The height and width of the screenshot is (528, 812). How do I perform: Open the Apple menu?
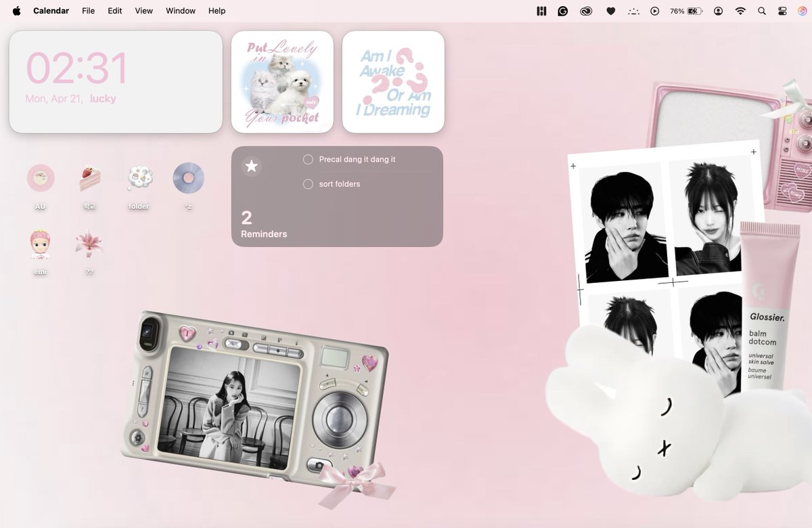16,11
